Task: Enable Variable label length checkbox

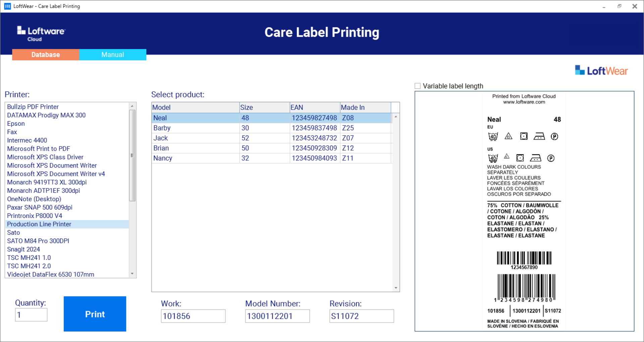Action: [x=418, y=86]
